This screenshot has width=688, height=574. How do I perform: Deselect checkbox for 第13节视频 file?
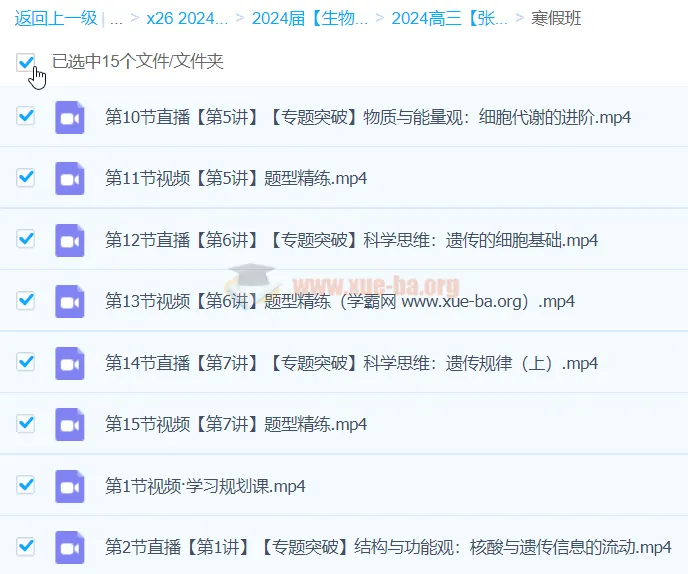tap(26, 300)
